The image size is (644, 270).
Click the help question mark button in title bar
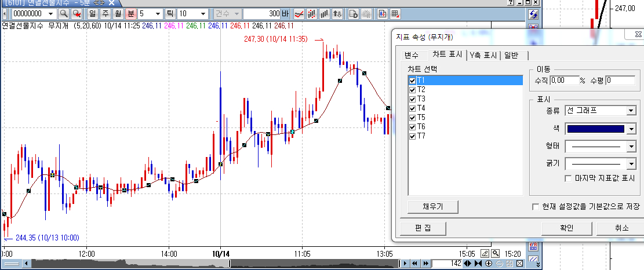coord(510,2)
